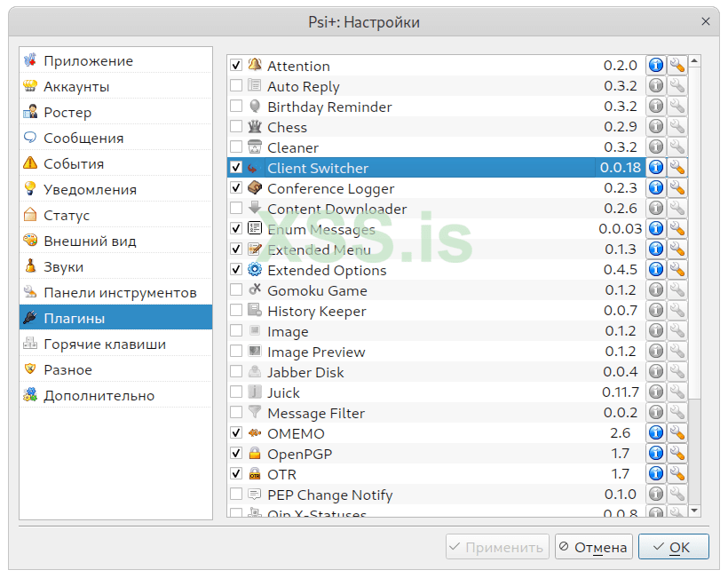Screen dimensions: 728x578
Task: Enable the Message Filter checkbox
Action: pos(236,412)
